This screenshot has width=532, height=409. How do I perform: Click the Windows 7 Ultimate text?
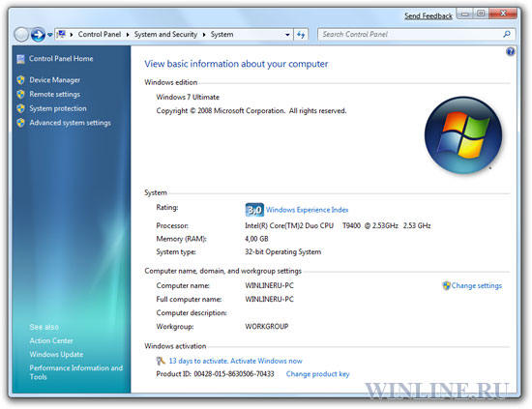point(188,97)
